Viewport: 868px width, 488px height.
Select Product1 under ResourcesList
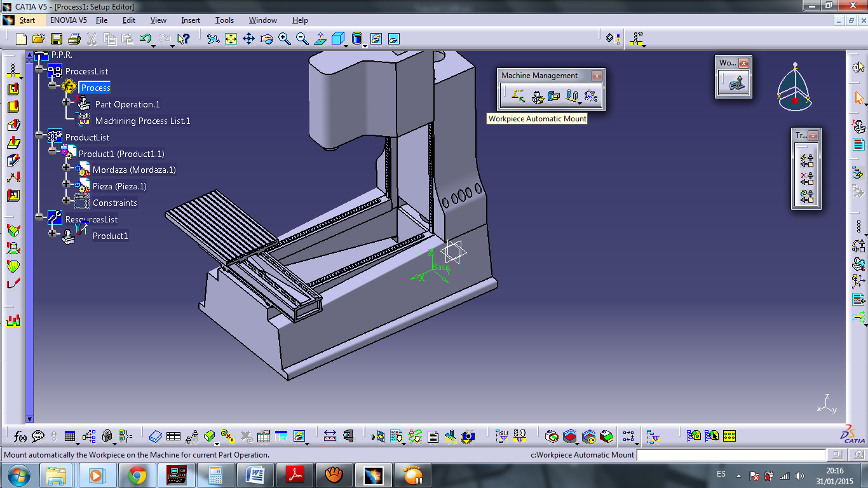point(111,236)
